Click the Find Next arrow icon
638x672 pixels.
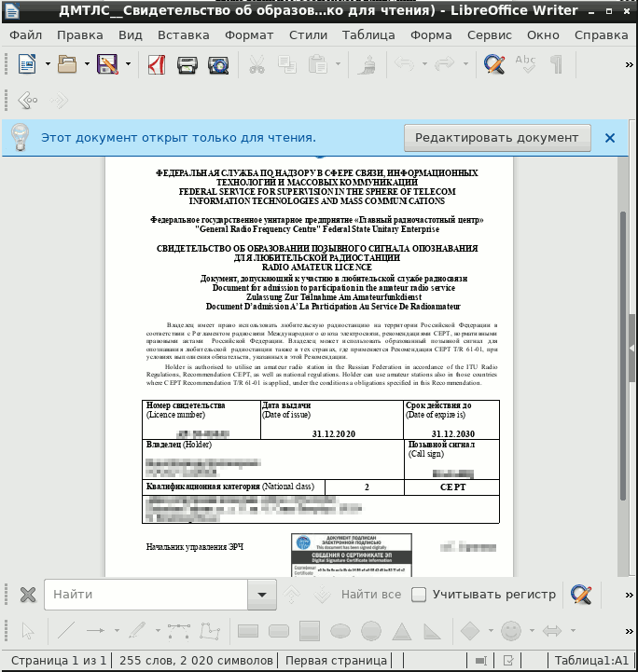pos(322,595)
